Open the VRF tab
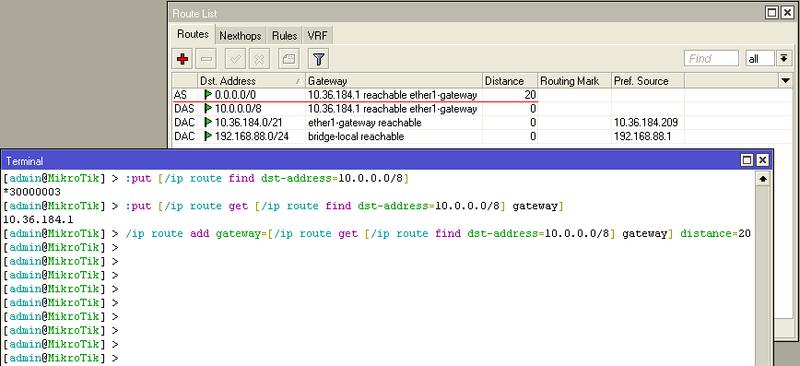The width and height of the screenshot is (800, 366). tap(317, 36)
